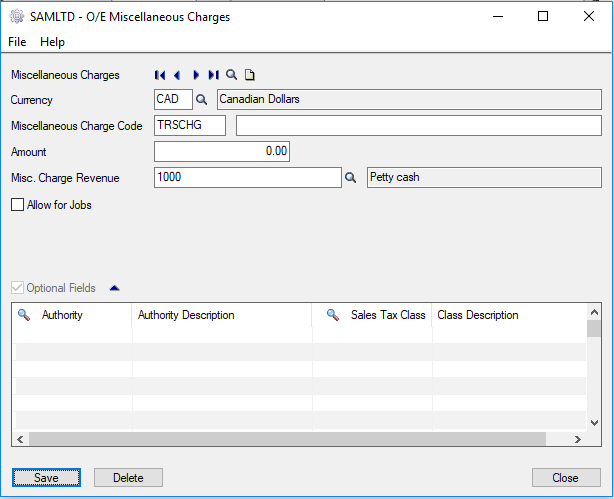Click the Class Description column header

(x=509, y=315)
